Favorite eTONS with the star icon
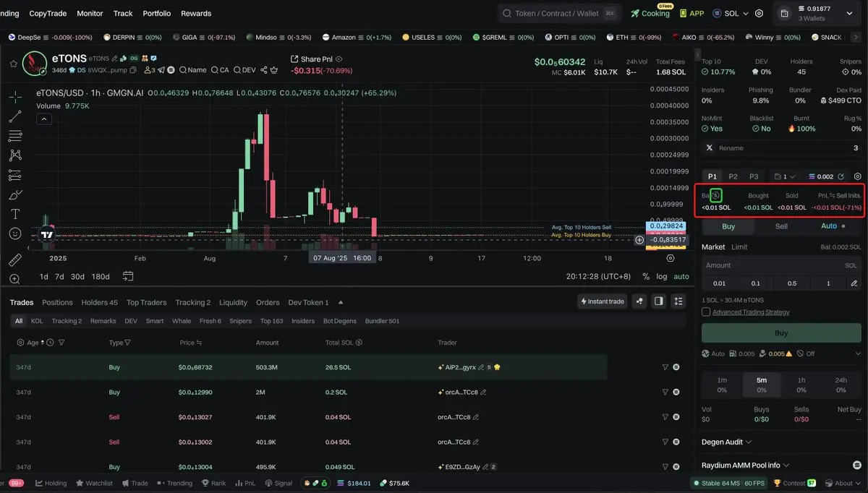This screenshot has height=493, width=868. pos(13,64)
